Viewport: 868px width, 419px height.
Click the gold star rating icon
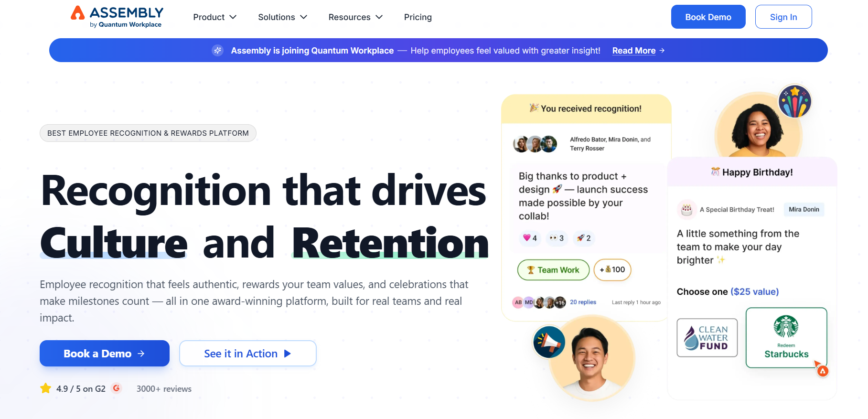[46, 388]
